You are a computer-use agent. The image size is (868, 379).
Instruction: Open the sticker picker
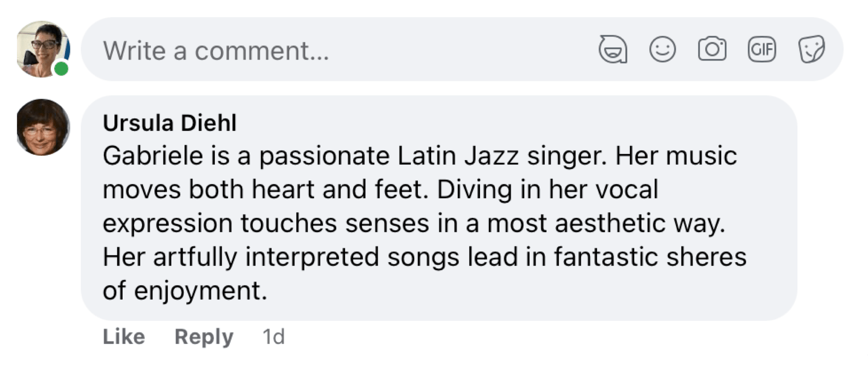(811, 49)
